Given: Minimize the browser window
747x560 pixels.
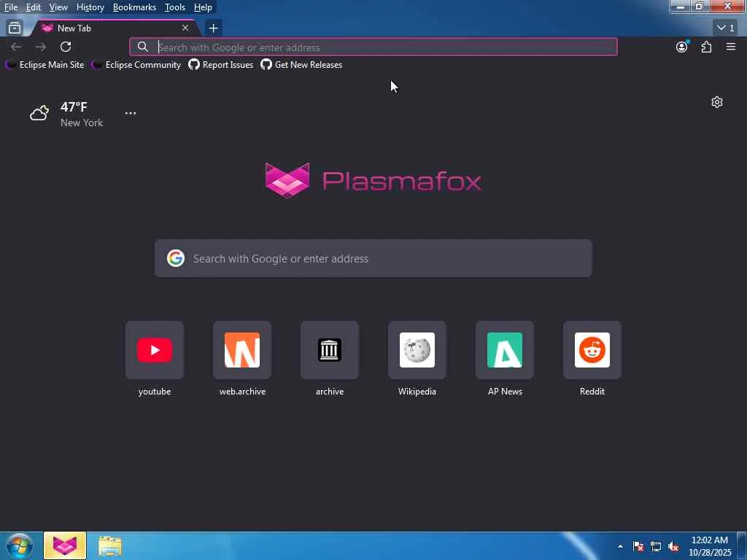Looking at the screenshot, I should [681, 6].
